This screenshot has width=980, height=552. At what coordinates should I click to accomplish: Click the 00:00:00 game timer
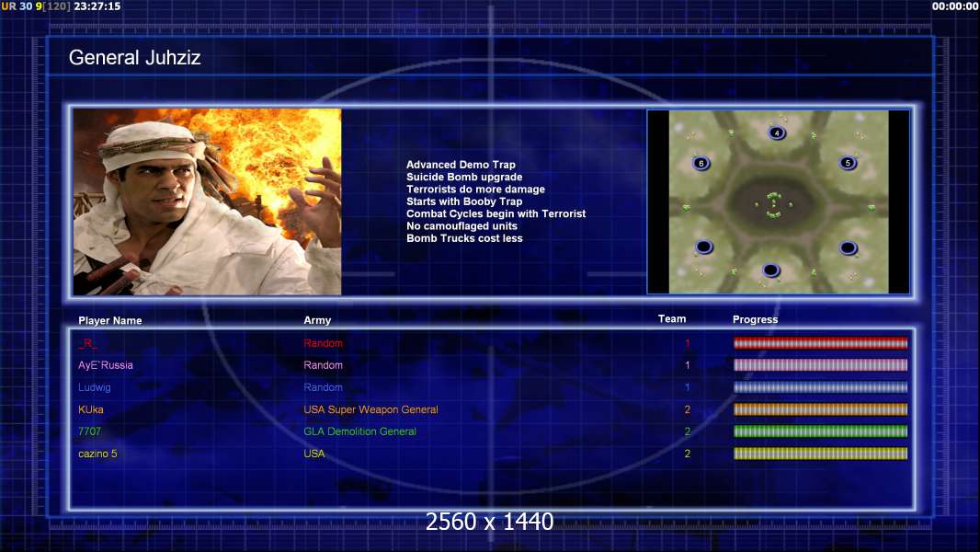[x=955, y=6]
